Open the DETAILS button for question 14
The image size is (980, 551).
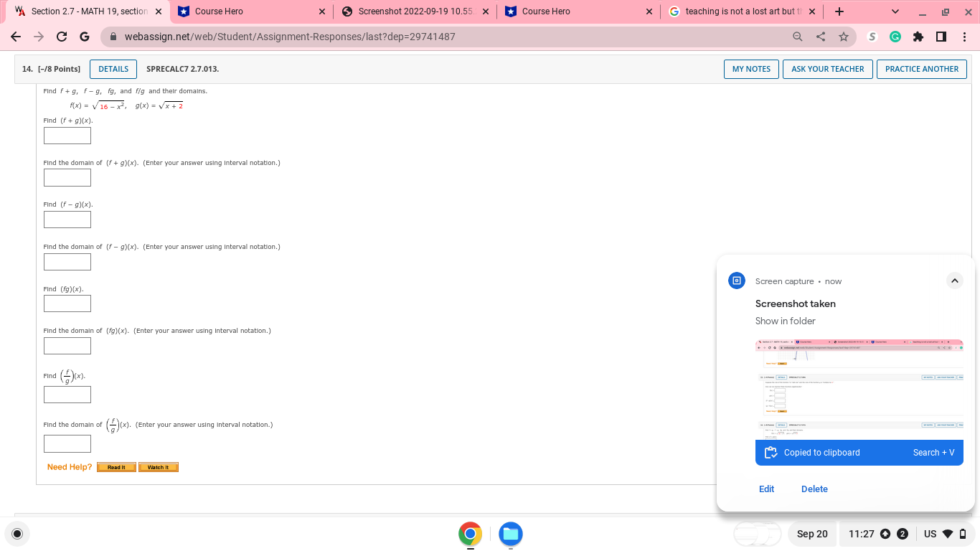[113, 69]
